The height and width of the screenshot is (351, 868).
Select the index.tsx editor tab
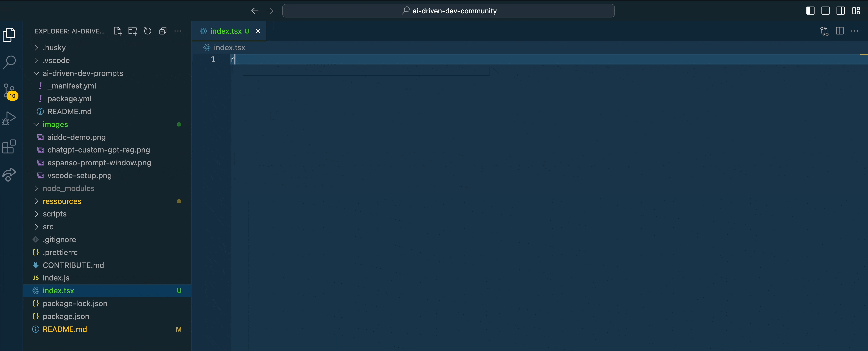click(226, 31)
